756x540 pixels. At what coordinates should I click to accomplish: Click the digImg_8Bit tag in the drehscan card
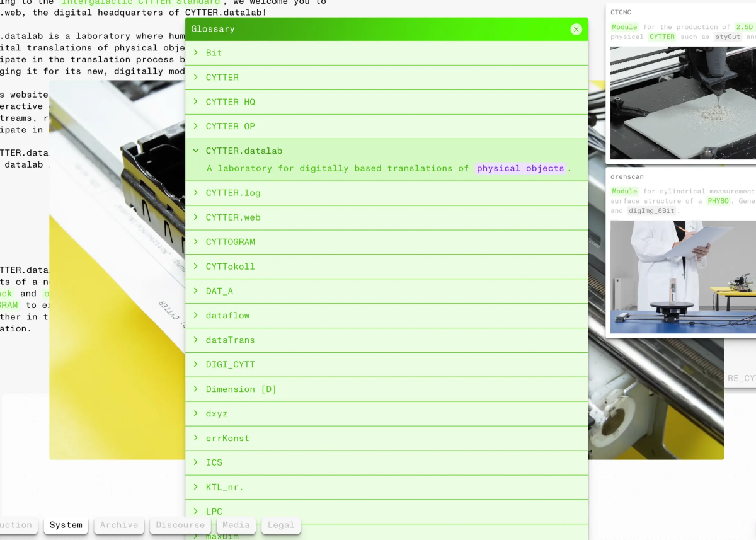(x=651, y=210)
